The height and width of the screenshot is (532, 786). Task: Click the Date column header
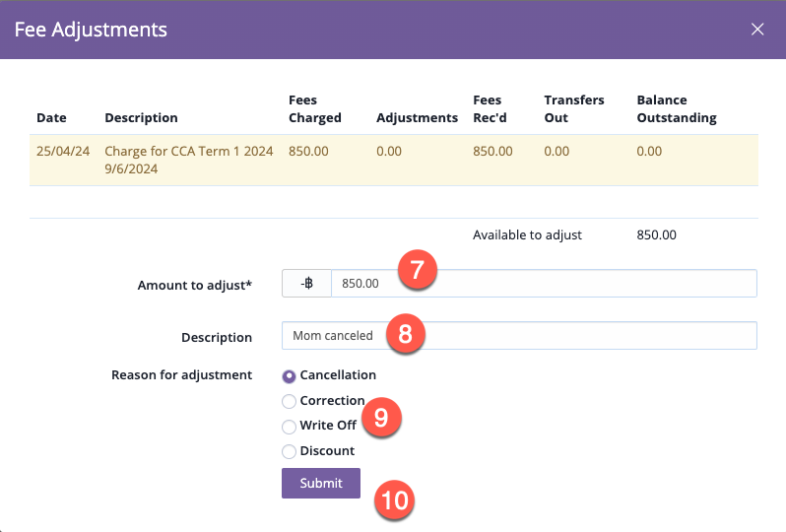[51, 117]
